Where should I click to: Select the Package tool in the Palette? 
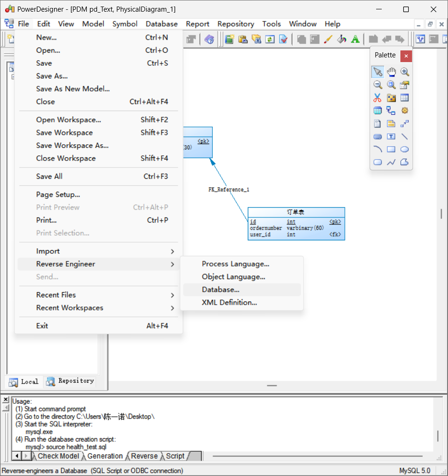[391, 98]
